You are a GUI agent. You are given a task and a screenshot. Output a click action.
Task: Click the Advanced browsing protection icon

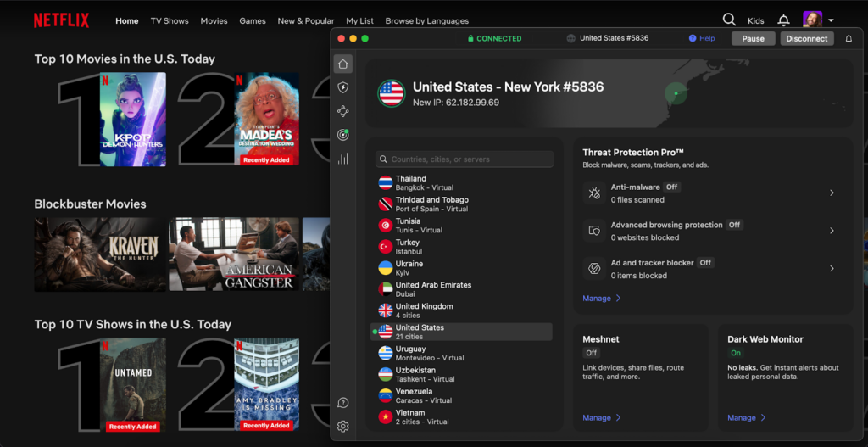tap(594, 231)
